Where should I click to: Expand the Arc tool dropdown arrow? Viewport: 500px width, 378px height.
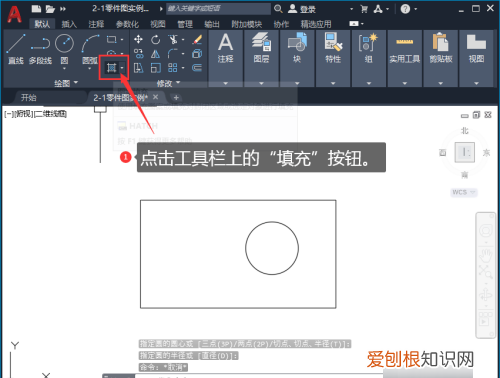pyautogui.click(x=90, y=69)
